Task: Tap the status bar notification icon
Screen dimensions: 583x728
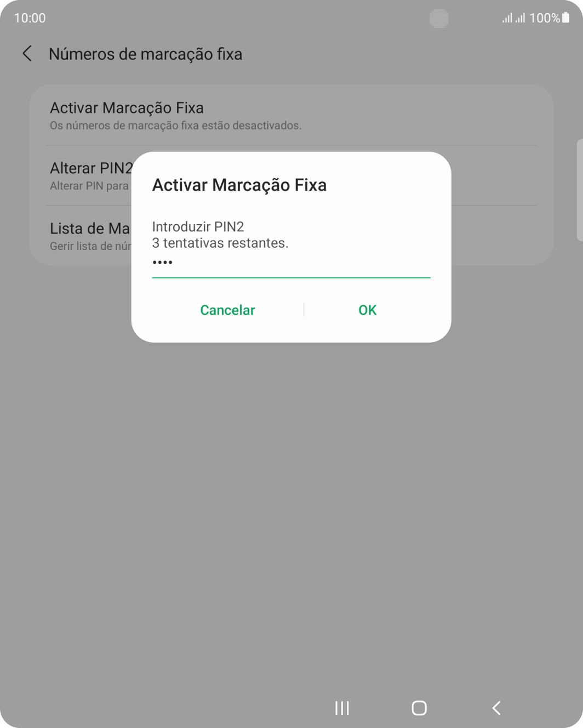Action: point(439,19)
